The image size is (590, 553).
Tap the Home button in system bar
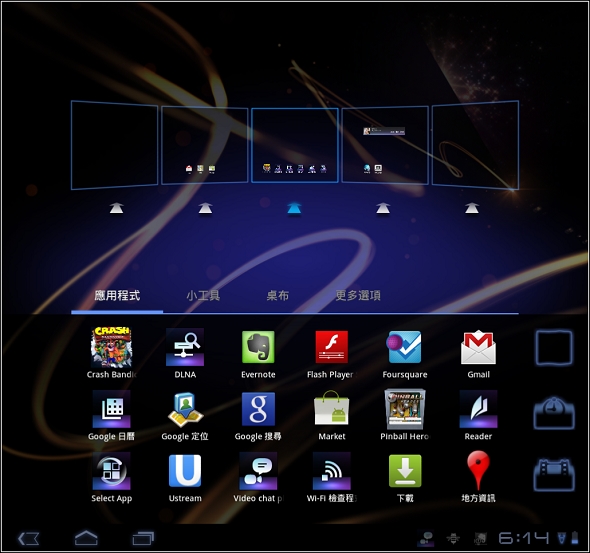(x=86, y=538)
